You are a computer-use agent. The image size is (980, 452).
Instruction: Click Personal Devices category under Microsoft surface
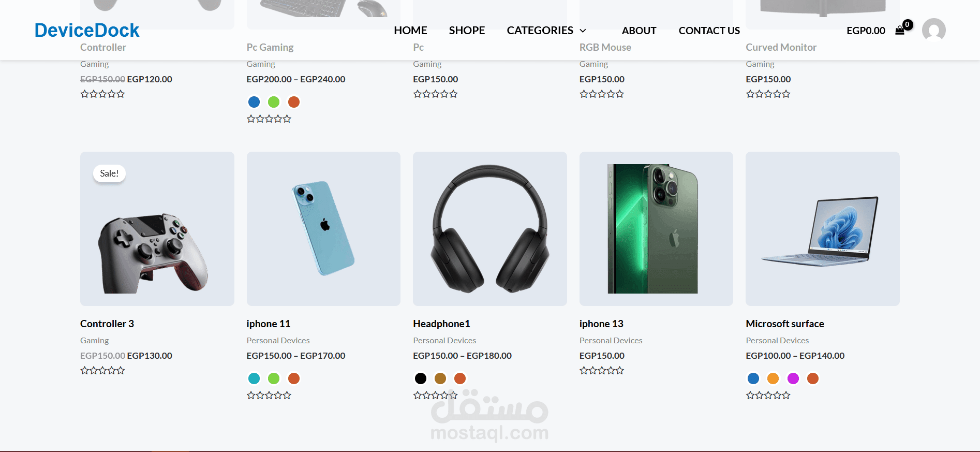[x=777, y=340]
